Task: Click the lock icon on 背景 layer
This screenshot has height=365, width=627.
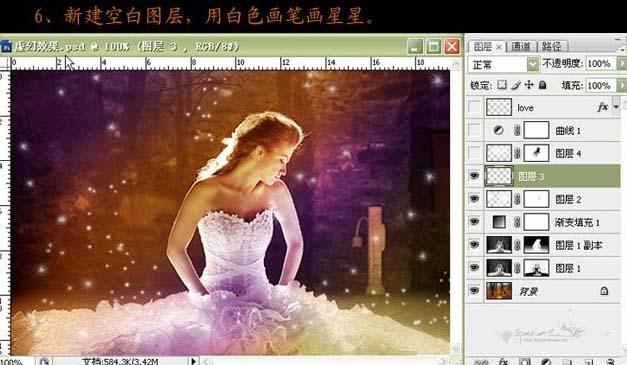Action: [x=604, y=291]
